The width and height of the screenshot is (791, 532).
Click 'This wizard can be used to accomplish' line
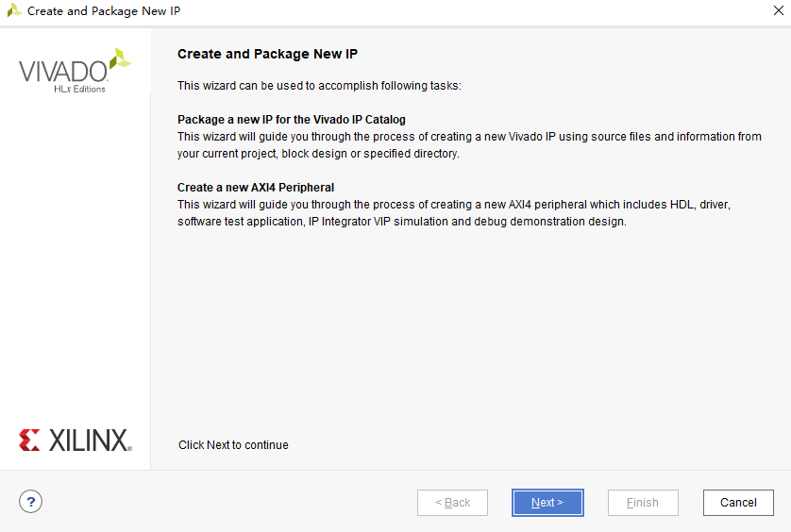pyautogui.click(x=319, y=86)
